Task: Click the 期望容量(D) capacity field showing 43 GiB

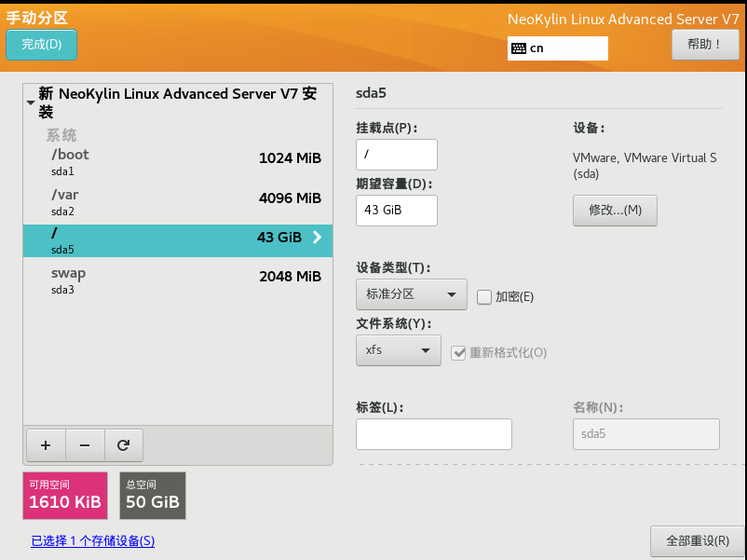Action: pyautogui.click(x=397, y=211)
